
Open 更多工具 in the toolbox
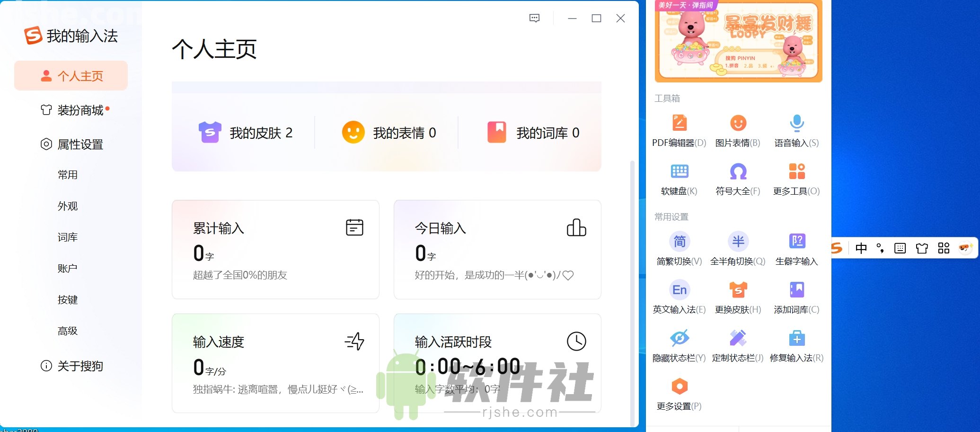pyautogui.click(x=796, y=179)
